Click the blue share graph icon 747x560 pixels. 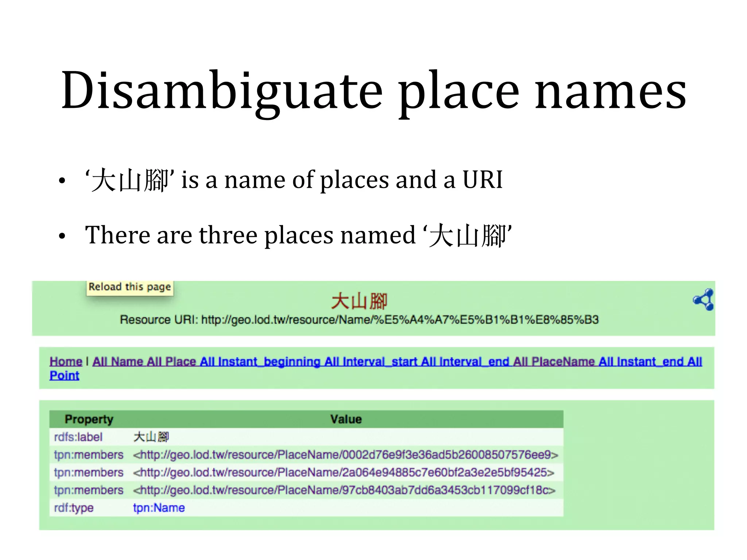(x=704, y=300)
